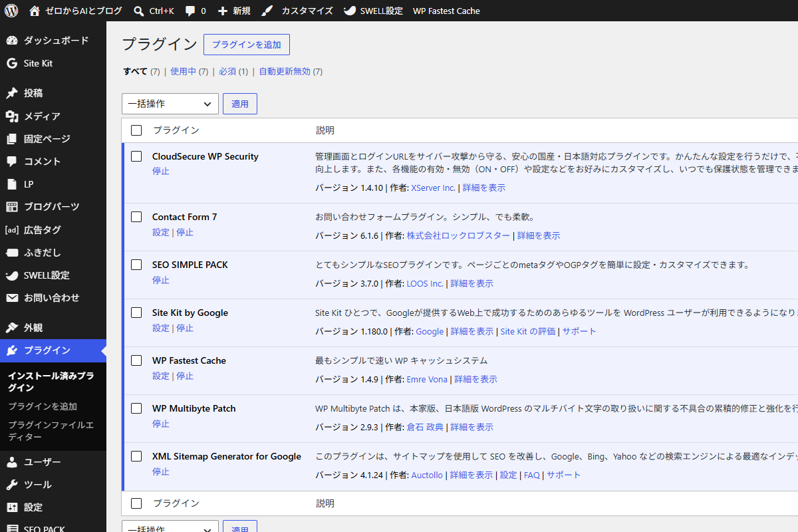The height and width of the screenshot is (532, 798).
Task: Open 設定 link under WP Fastest Cache
Action: click(x=161, y=376)
